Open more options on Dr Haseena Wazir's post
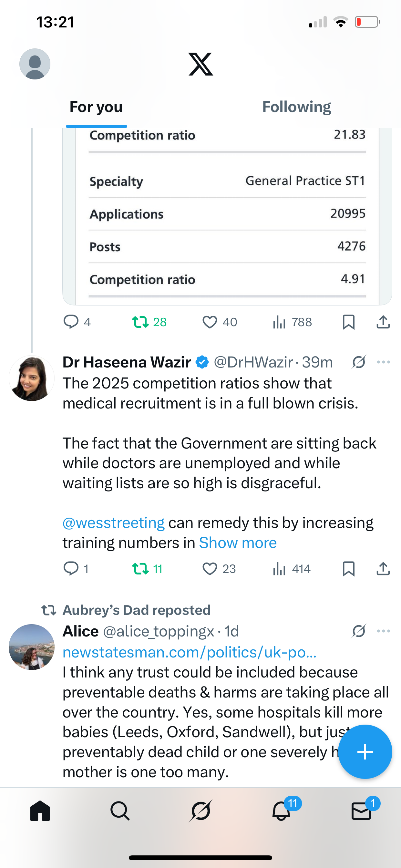 click(384, 362)
